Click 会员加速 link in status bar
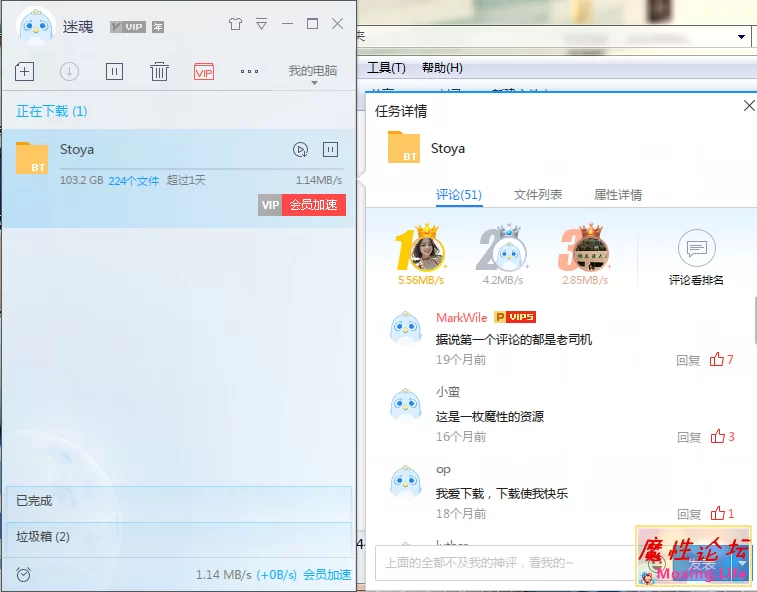 (x=327, y=575)
